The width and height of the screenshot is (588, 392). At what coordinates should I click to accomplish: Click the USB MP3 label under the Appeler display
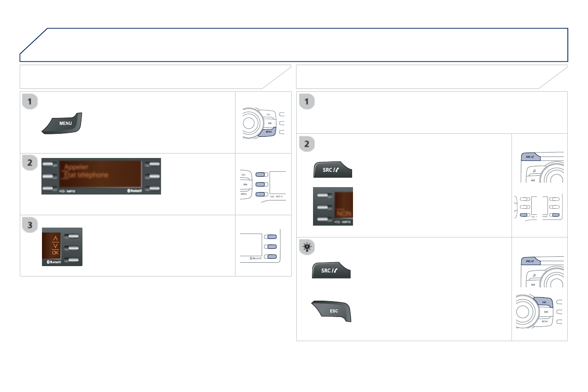66,192
